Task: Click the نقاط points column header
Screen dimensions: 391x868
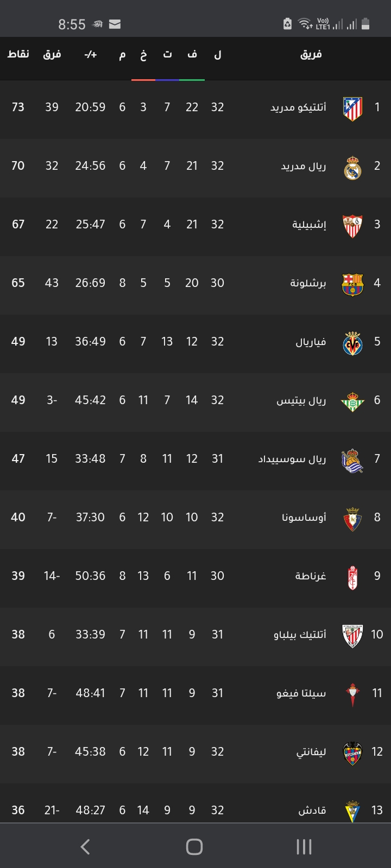Action: click(x=18, y=54)
